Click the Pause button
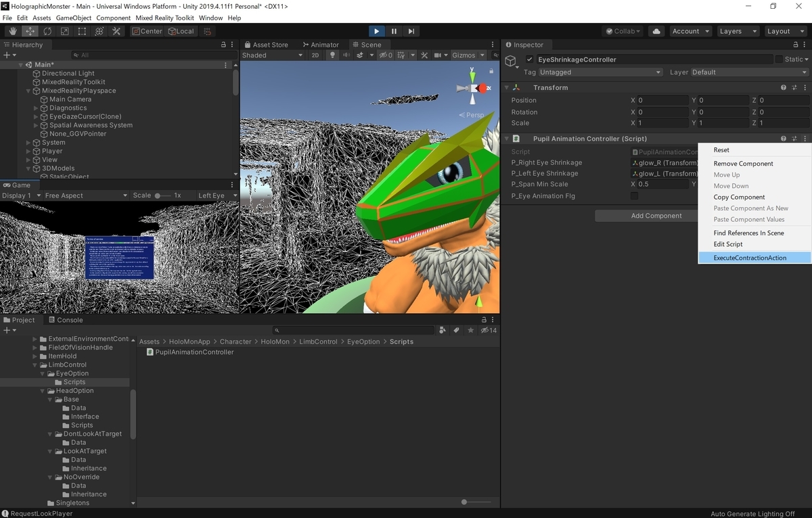Image resolution: width=812 pixels, height=518 pixels. click(394, 31)
